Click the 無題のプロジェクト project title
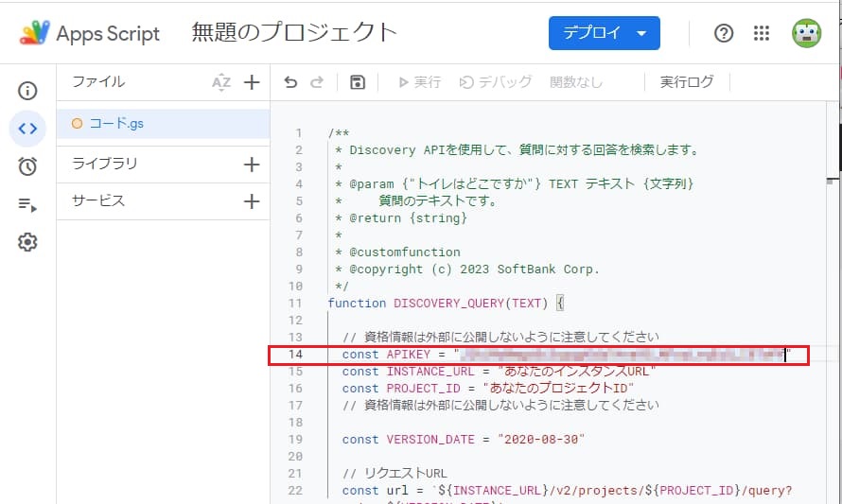This screenshot has width=842, height=504. point(294,33)
